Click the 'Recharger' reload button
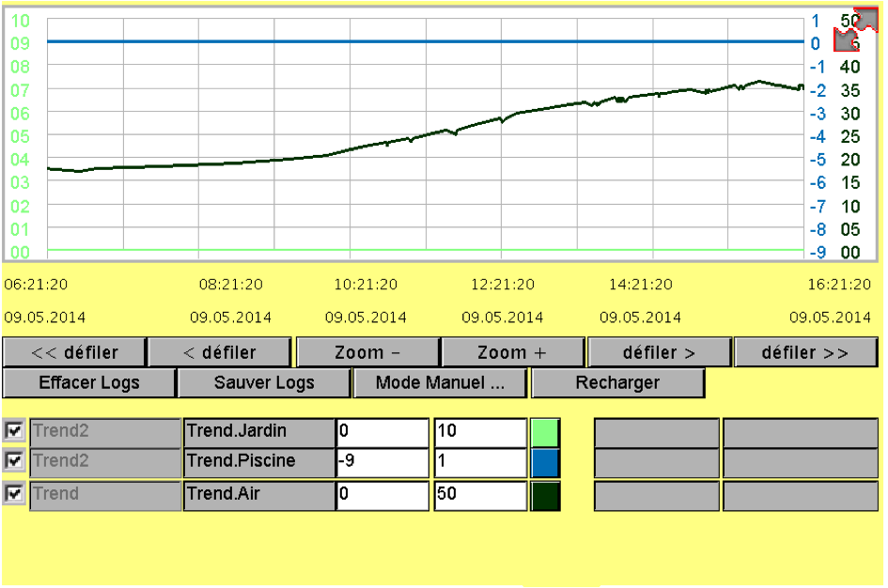Image resolution: width=888 pixels, height=588 pixels. coord(617,383)
